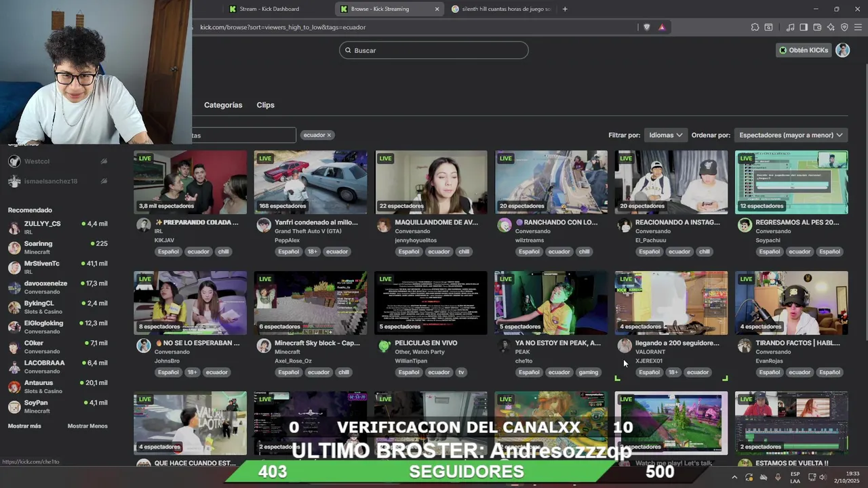Open the Soypachi channel avatar
Viewport: 868px width, 488px height.
point(745,225)
